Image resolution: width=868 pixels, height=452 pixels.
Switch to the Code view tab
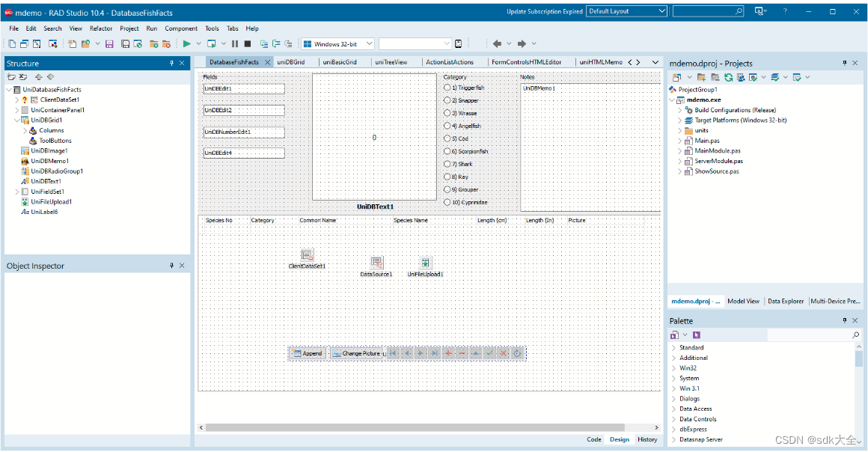coord(594,439)
